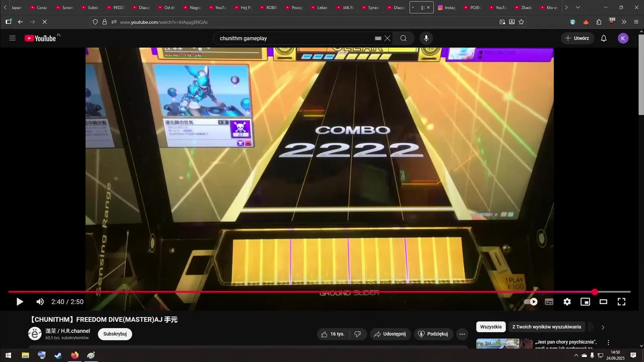Open the list all tabs dropdown
Viewport: 644px width, 362px height.
point(578,8)
